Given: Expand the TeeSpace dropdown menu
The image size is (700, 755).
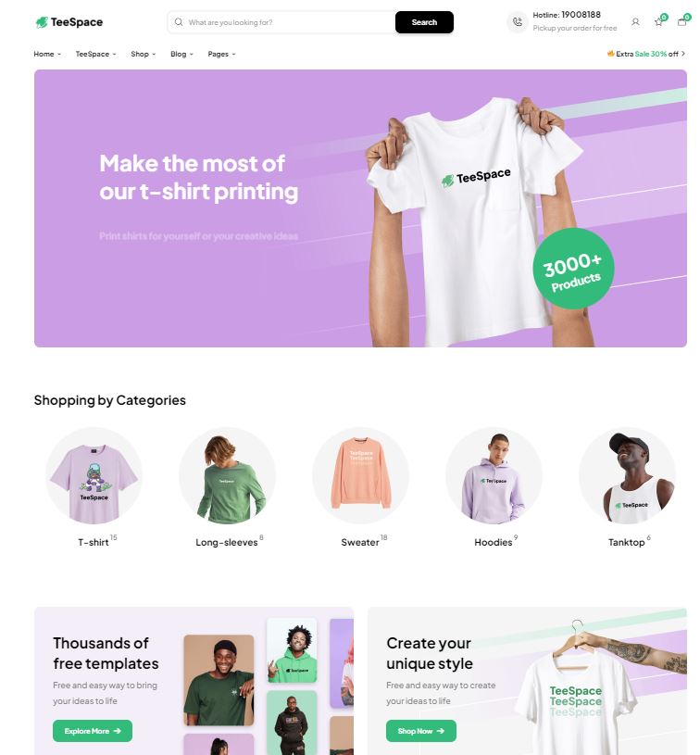Looking at the screenshot, I should [95, 54].
